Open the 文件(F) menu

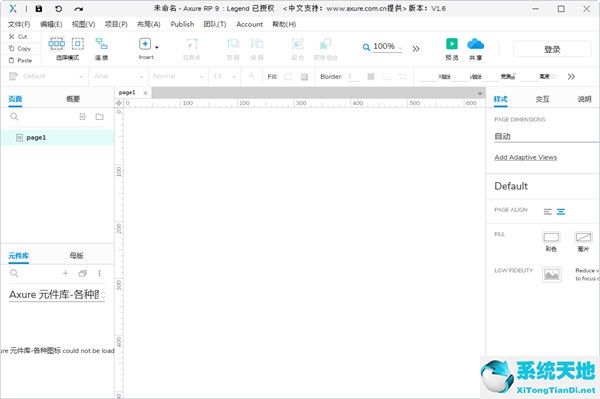19,24
